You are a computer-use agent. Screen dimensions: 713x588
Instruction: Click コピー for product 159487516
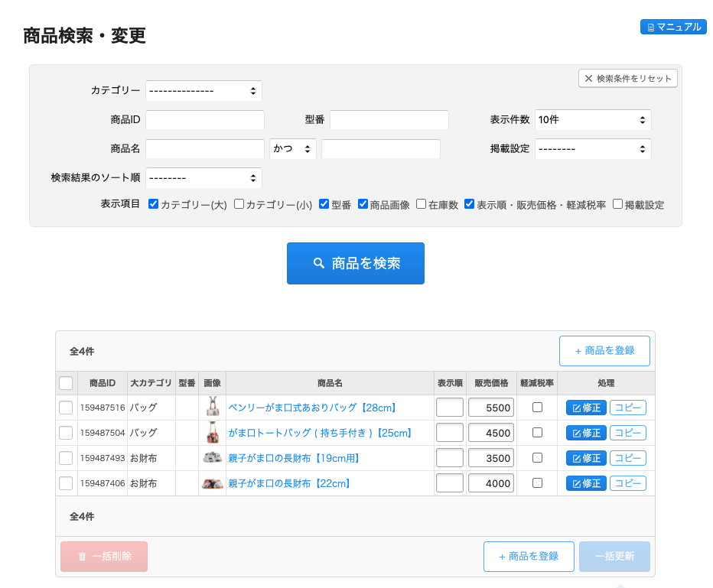point(627,408)
